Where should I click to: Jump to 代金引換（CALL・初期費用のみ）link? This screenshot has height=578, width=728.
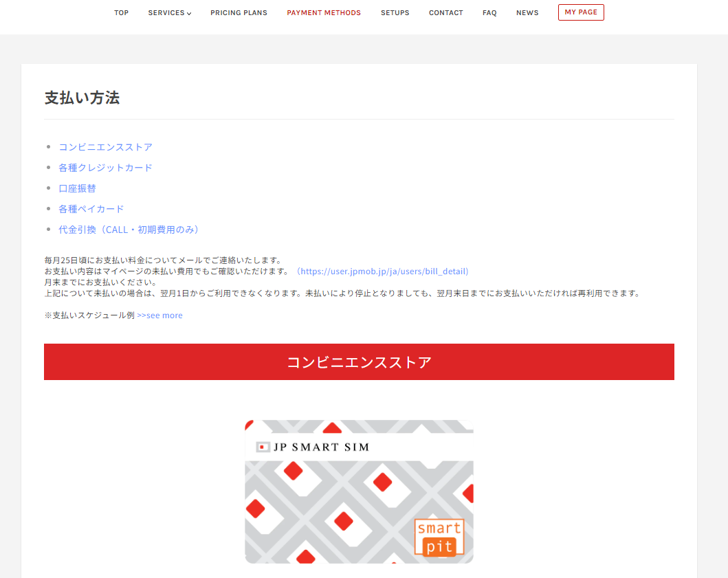pos(129,230)
